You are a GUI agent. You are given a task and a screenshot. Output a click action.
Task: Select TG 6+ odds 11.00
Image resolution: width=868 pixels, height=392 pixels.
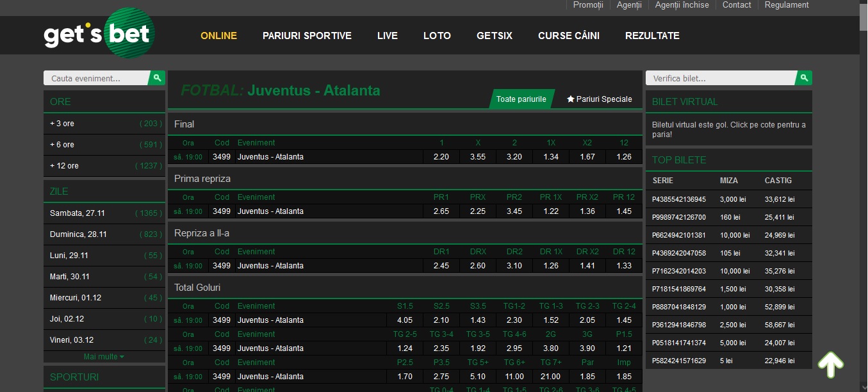(x=514, y=377)
